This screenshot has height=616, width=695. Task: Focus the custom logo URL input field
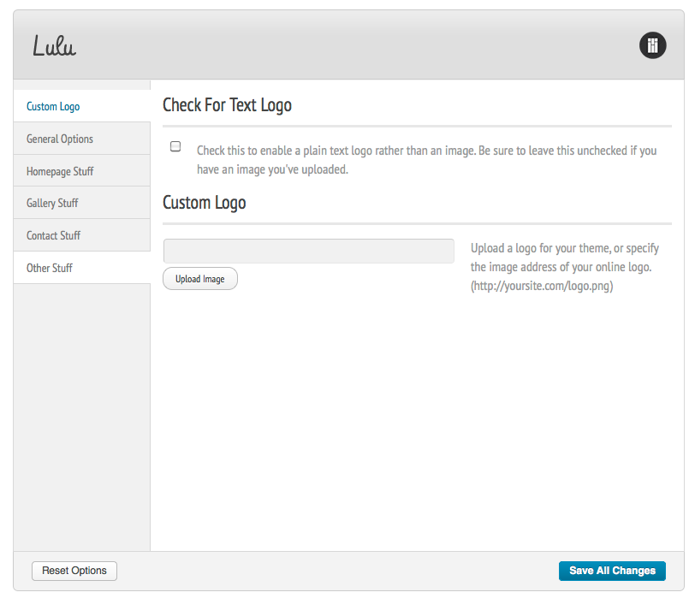[309, 252]
